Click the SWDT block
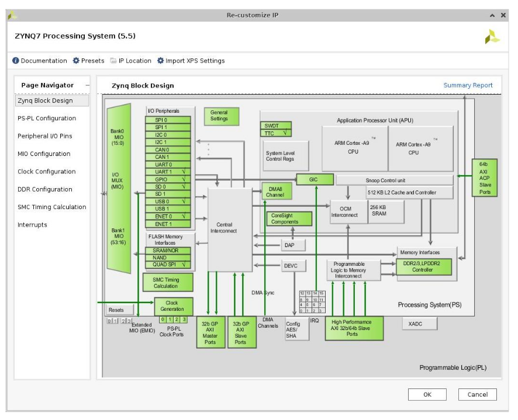The image size is (518, 420). [276, 126]
